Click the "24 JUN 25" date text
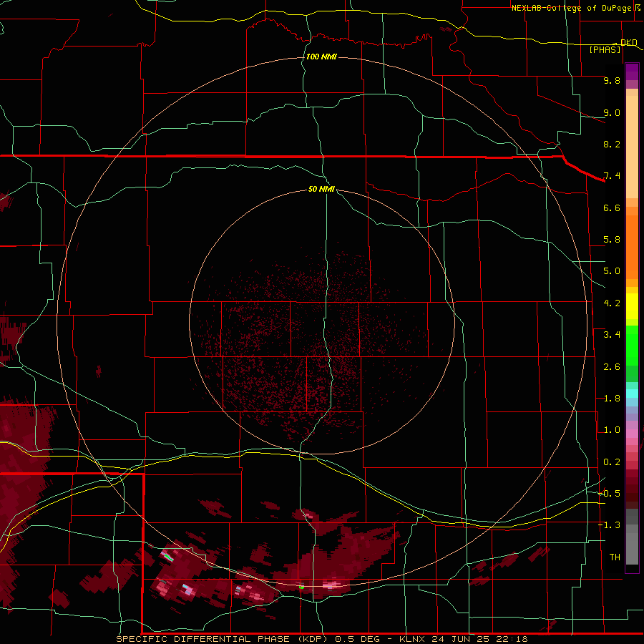Screen dimensions: 644x644 coord(460,639)
